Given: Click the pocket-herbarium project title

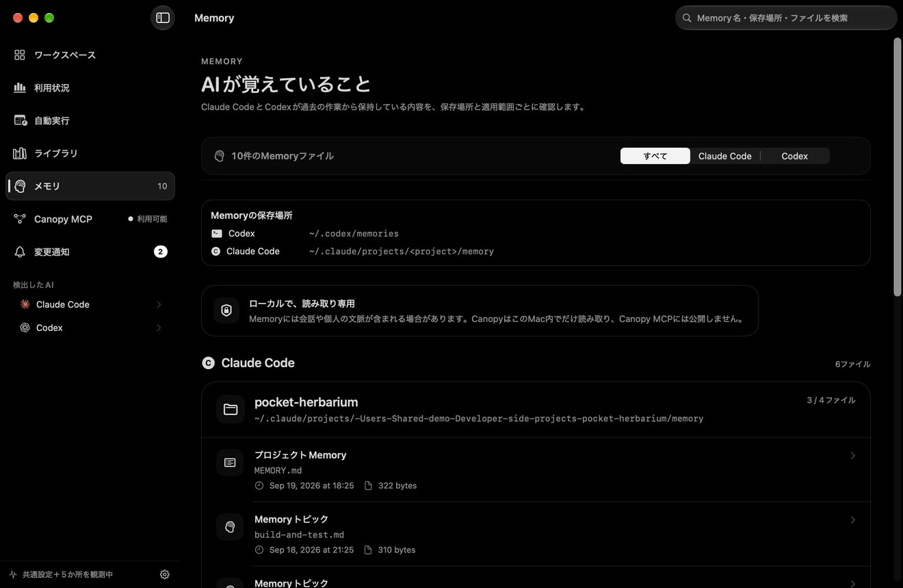Looking at the screenshot, I should click(x=306, y=402).
